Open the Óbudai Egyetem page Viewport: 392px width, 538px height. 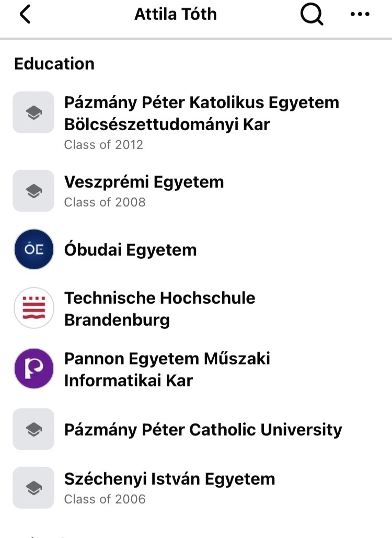130,250
